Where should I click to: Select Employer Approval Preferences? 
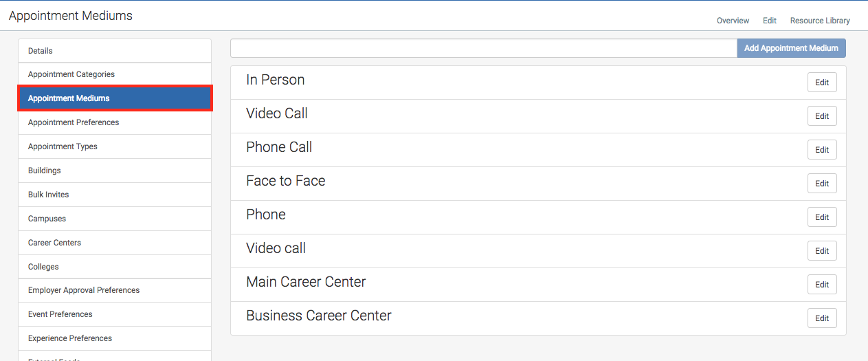click(115, 290)
